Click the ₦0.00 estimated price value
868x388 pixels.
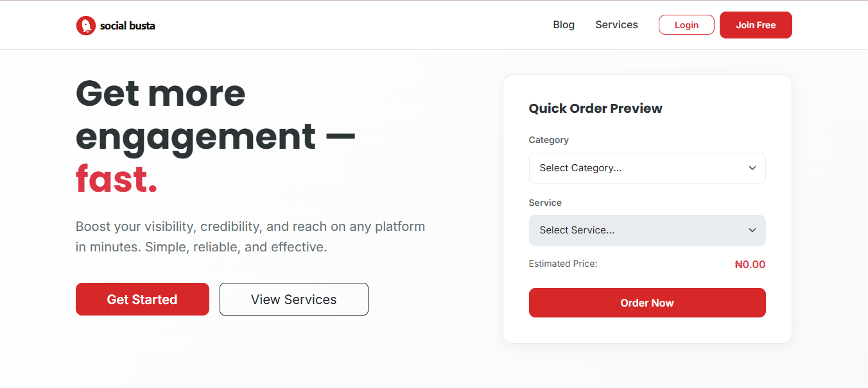point(750,264)
